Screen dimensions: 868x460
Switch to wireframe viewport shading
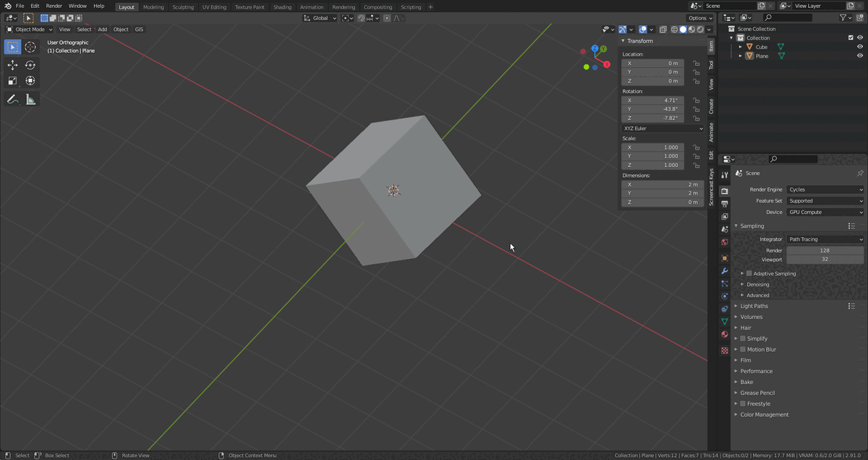point(675,30)
